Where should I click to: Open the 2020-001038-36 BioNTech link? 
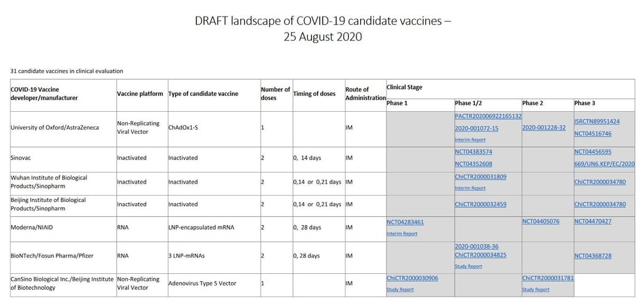[x=476, y=246]
